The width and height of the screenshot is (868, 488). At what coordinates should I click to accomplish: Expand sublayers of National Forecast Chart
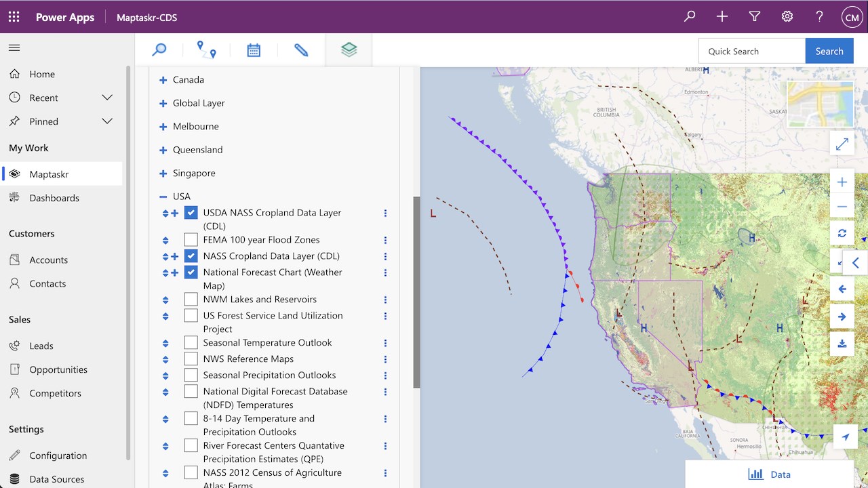[174, 272]
